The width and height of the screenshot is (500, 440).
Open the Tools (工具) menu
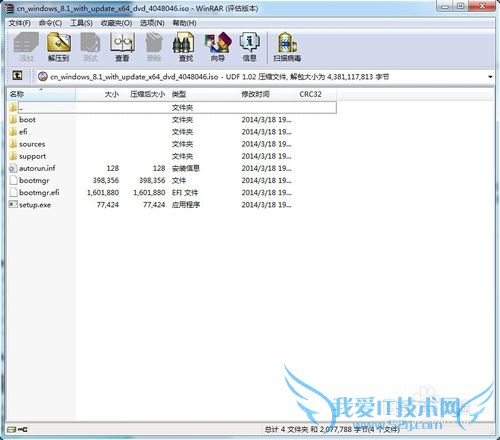[x=81, y=23]
